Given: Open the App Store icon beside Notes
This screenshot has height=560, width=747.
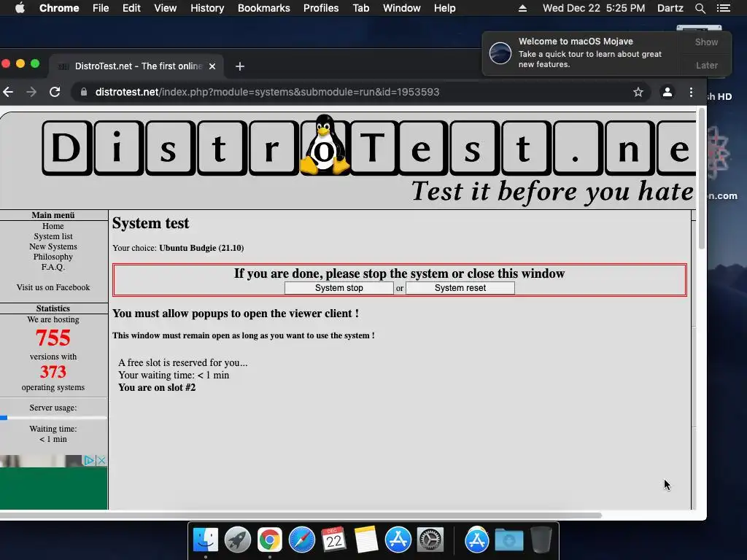Looking at the screenshot, I should 398,540.
